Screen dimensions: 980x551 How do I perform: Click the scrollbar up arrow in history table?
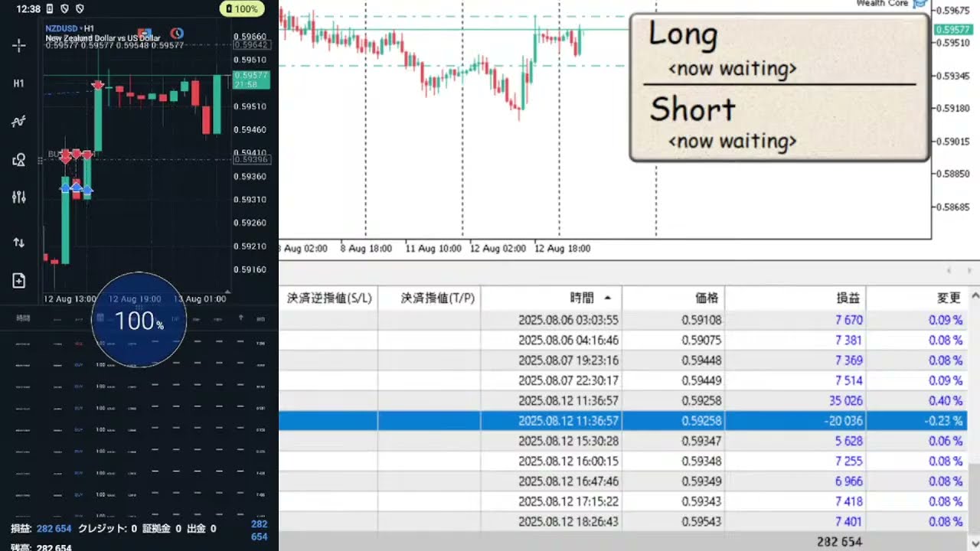pyautogui.click(x=974, y=297)
